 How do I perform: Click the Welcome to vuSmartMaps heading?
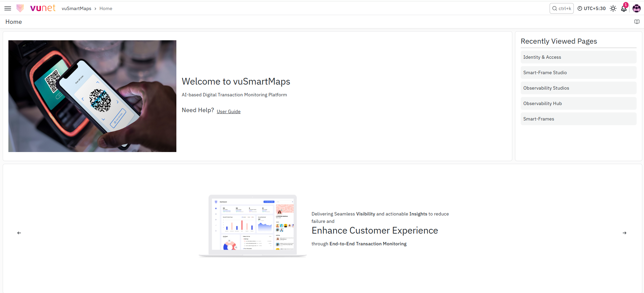[x=236, y=82]
